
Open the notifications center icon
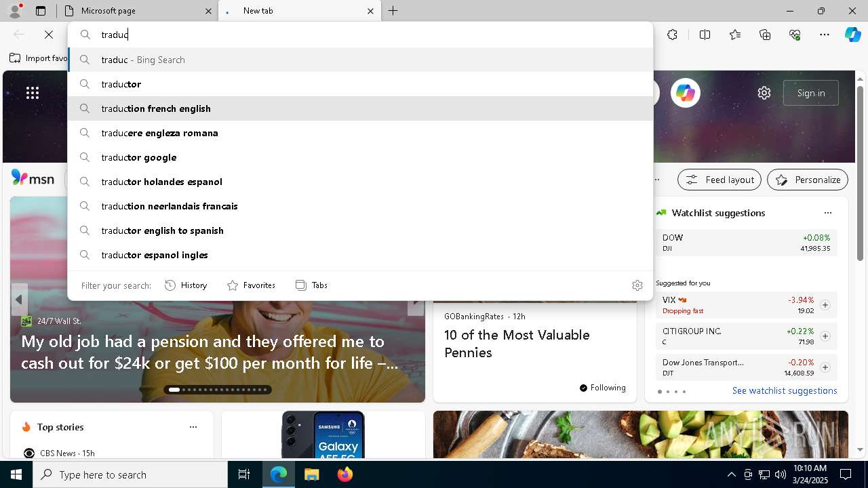pyautogui.click(x=846, y=474)
